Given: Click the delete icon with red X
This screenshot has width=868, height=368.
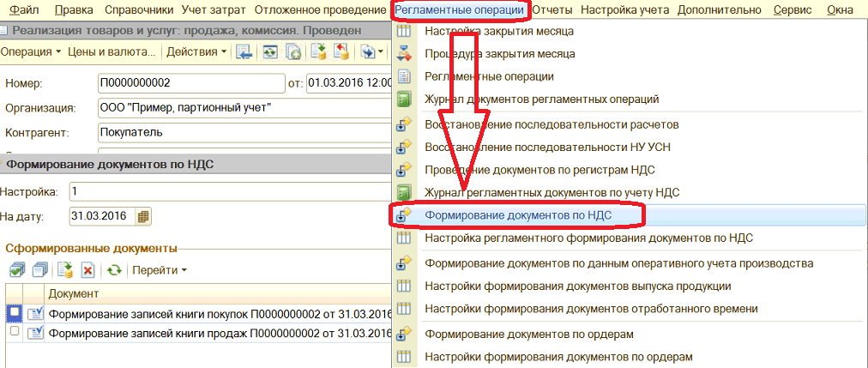Looking at the screenshot, I should click(87, 270).
